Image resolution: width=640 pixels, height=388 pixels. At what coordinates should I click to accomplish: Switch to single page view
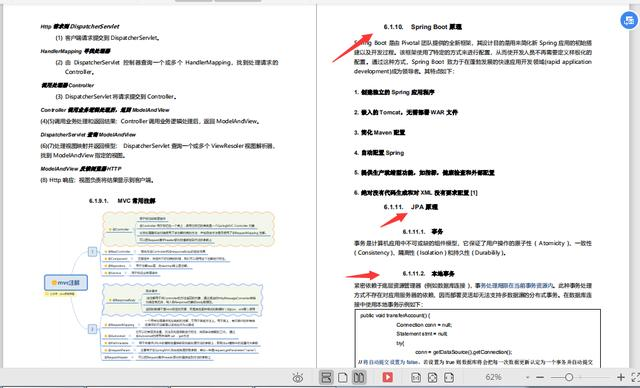click(x=343, y=377)
